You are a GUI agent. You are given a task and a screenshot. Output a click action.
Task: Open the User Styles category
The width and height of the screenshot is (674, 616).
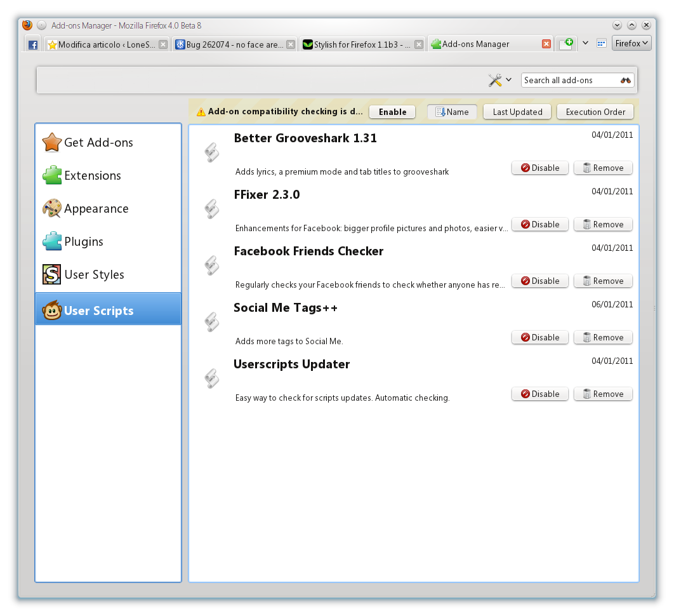[109, 274]
